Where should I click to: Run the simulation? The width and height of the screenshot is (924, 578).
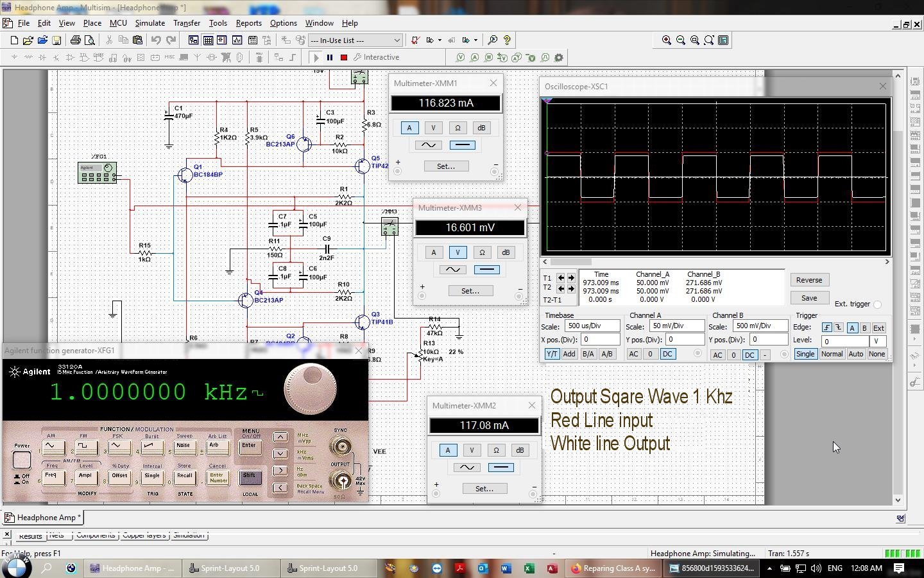tap(316, 57)
